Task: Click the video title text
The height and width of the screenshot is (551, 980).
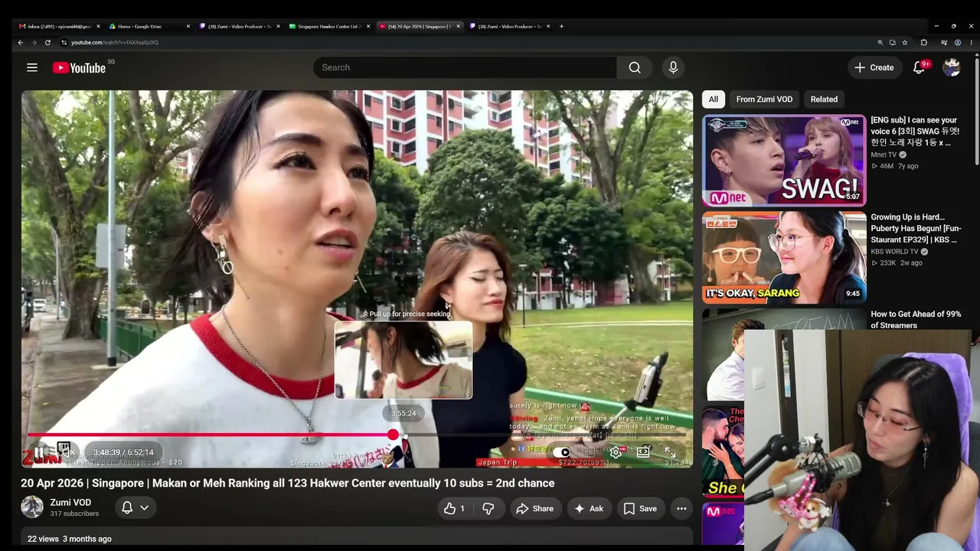Action: (287, 483)
